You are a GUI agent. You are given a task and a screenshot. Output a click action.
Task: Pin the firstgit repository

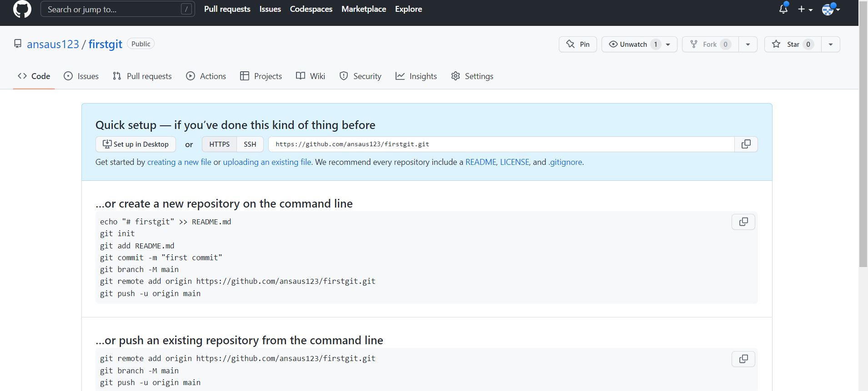[x=578, y=44]
